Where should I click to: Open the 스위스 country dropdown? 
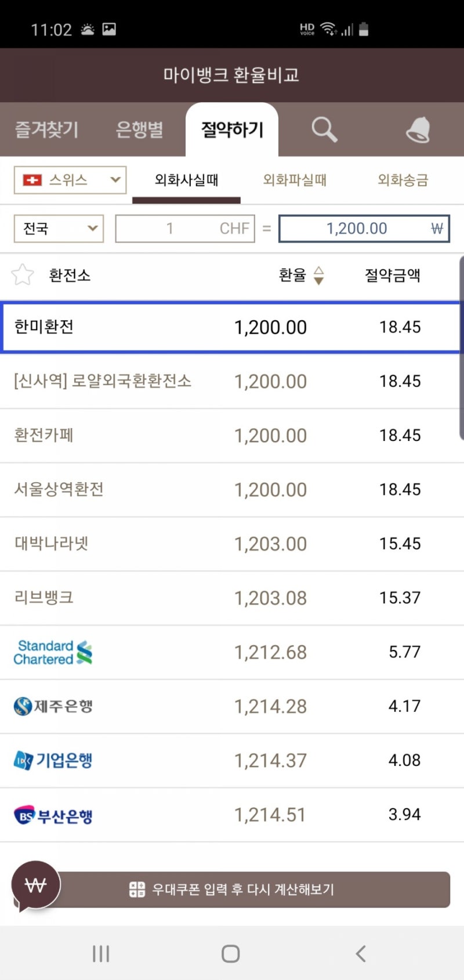pyautogui.click(x=70, y=180)
